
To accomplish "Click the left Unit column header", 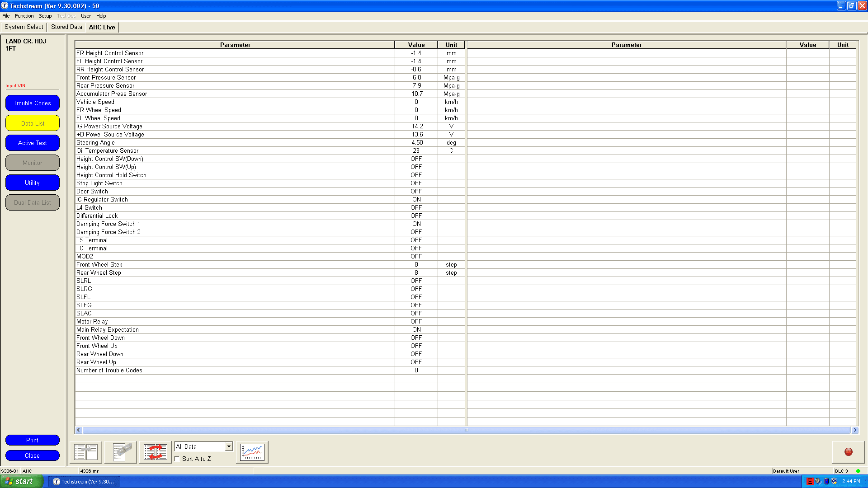I will pyautogui.click(x=451, y=45).
